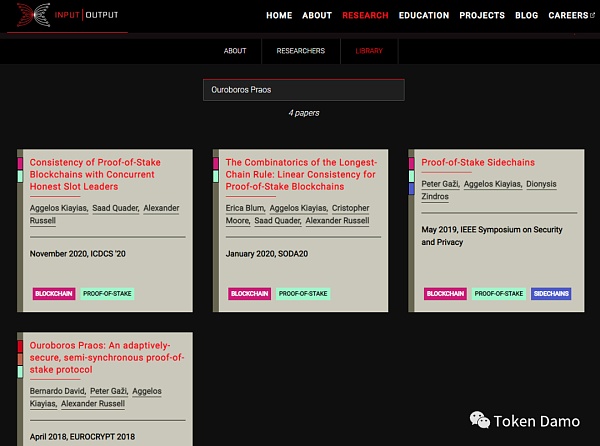Click author Saad Quader on Combinatorics card

[x=278, y=221]
